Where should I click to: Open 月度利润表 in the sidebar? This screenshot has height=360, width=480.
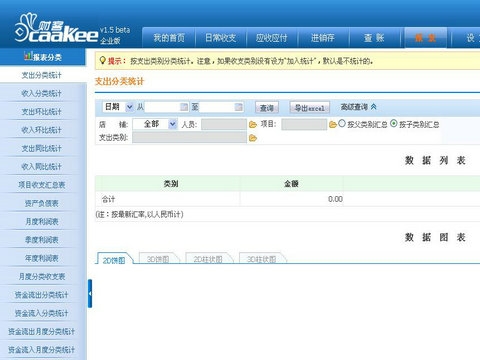pyautogui.click(x=42, y=222)
